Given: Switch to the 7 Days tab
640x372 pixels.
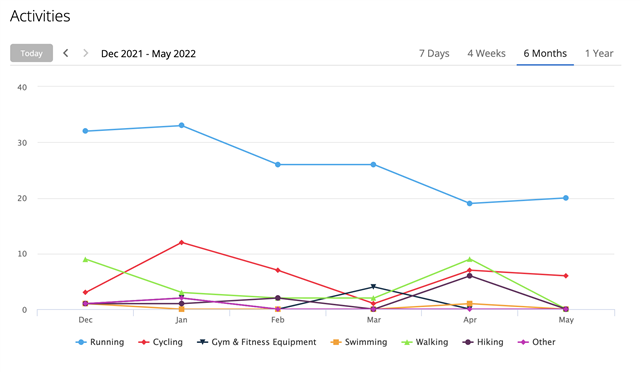Looking at the screenshot, I should coord(434,53).
